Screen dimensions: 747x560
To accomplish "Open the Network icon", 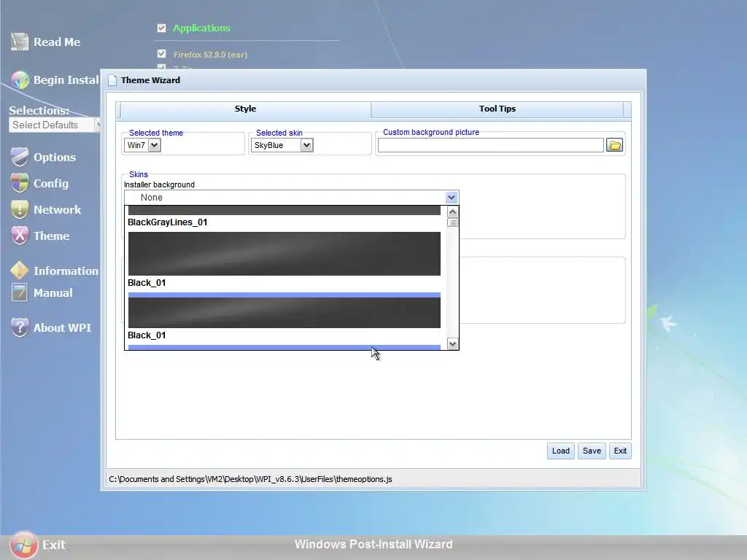I will click(20, 209).
